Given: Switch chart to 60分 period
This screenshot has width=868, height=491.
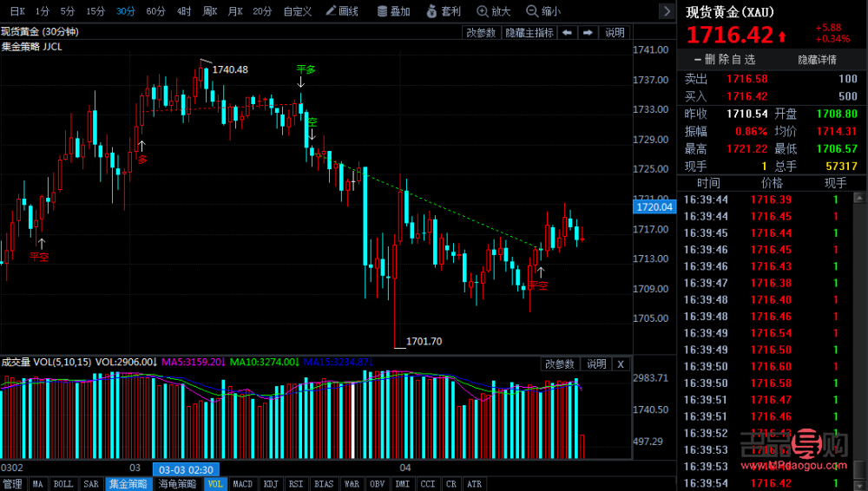Looking at the screenshot, I should point(155,11).
